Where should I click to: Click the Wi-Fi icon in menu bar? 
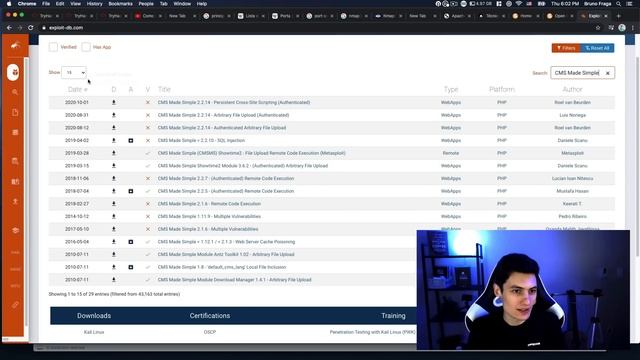[x=519, y=4]
